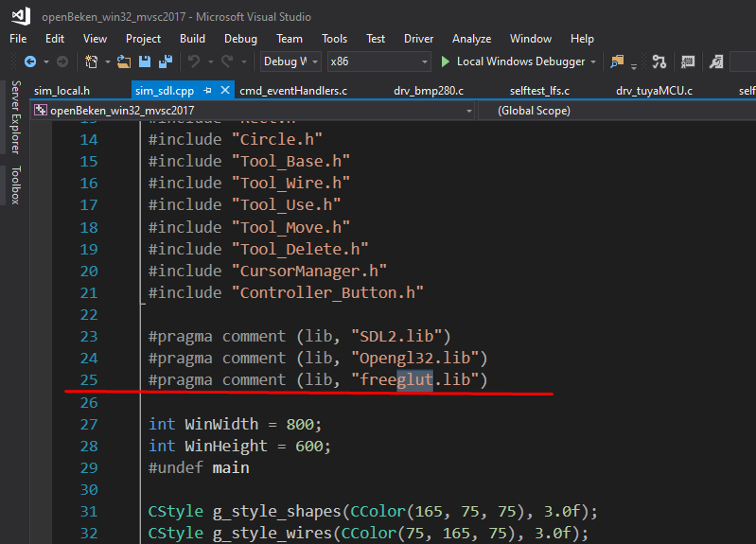The width and height of the screenshot is (756, 544).
Task: Open the File menu
Action: click(x=18, y=39)
